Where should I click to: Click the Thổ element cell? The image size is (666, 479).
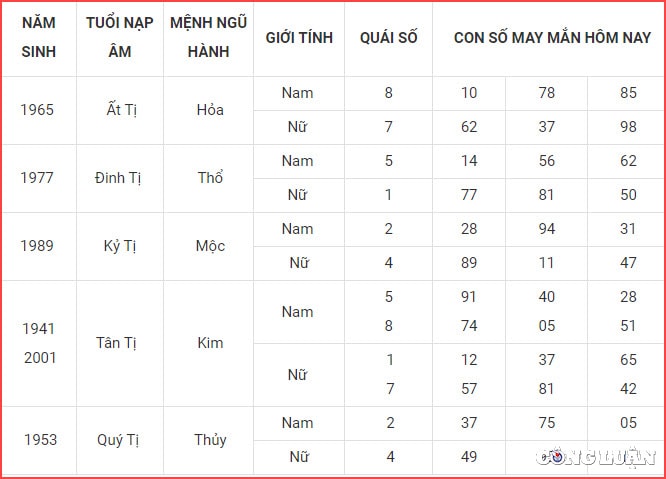[210, 177]
